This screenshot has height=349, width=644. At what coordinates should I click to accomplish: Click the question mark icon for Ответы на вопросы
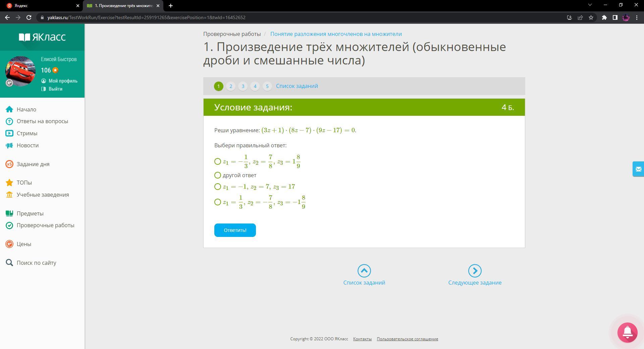[9, 121]
